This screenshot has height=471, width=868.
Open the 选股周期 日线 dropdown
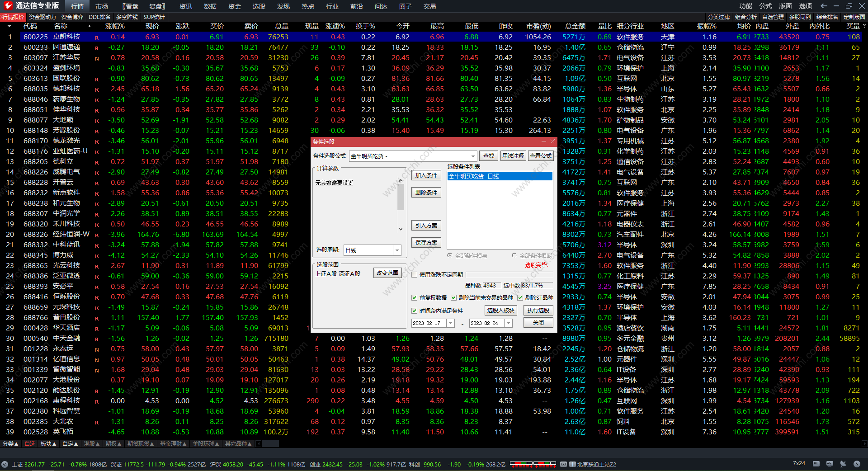[397, 250]
